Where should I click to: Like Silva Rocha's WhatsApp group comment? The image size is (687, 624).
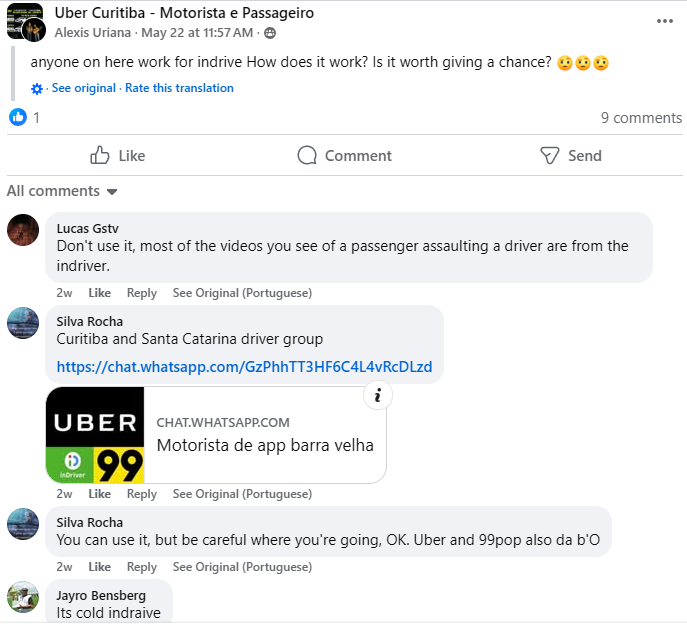99,494
